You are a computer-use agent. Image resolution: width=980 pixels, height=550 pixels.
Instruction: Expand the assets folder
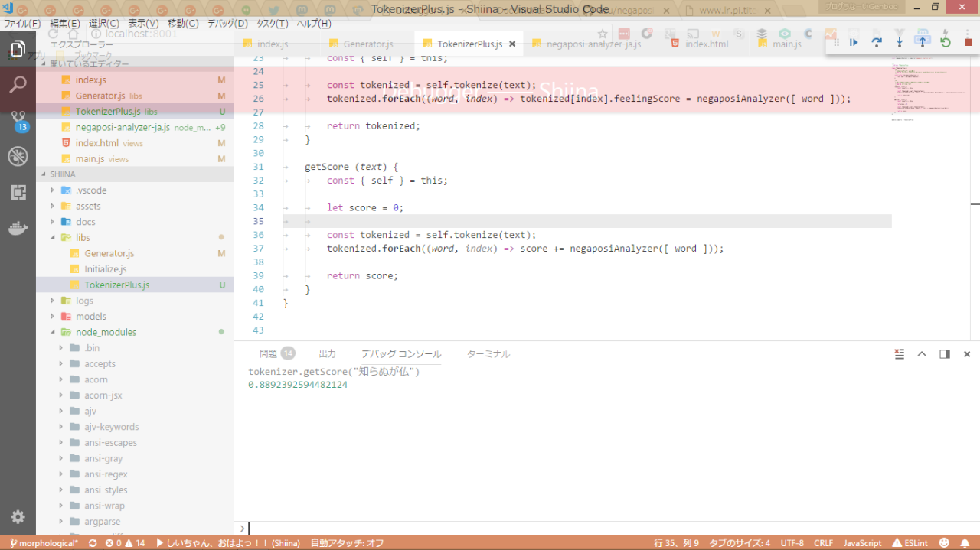(x=87, y=206)
